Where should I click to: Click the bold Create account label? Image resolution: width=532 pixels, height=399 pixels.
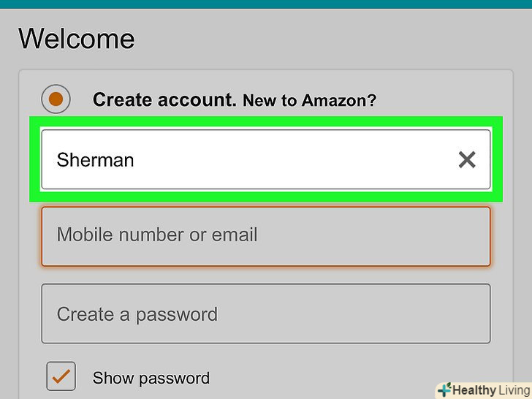[164, 99]
